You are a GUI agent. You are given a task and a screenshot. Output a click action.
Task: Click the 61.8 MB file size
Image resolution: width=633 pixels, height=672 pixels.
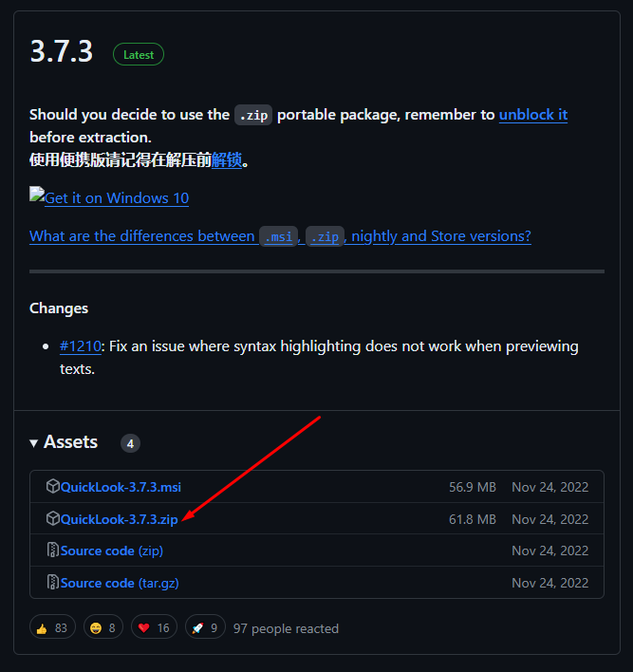click(x=473, y=519)
